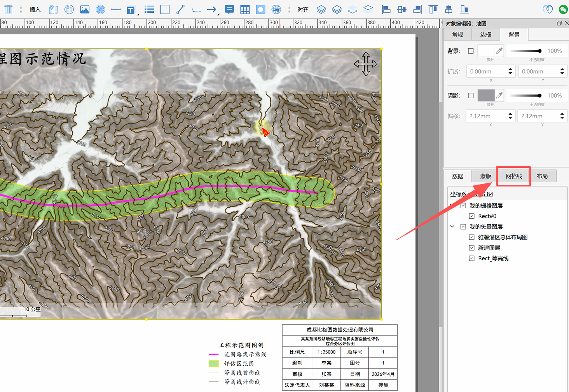Adjust the background opacity slider
This screenshot has width=569, height=392.
coord(525,51)
